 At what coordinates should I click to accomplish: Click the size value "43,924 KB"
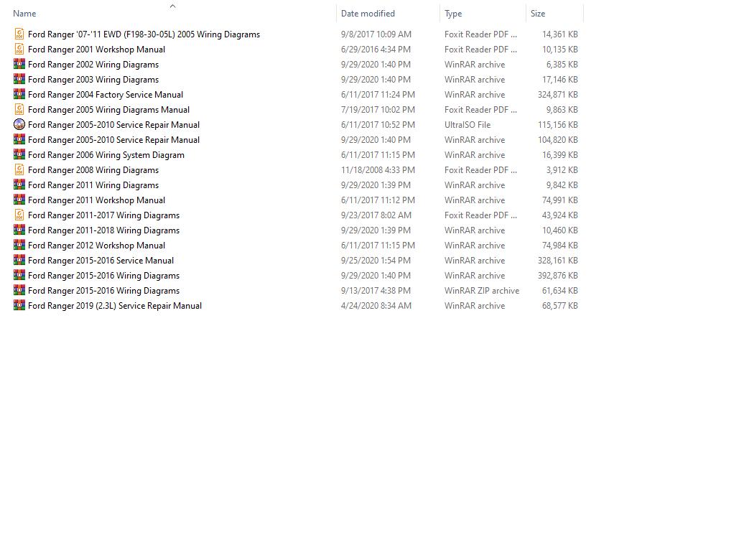tap(560, 215)
